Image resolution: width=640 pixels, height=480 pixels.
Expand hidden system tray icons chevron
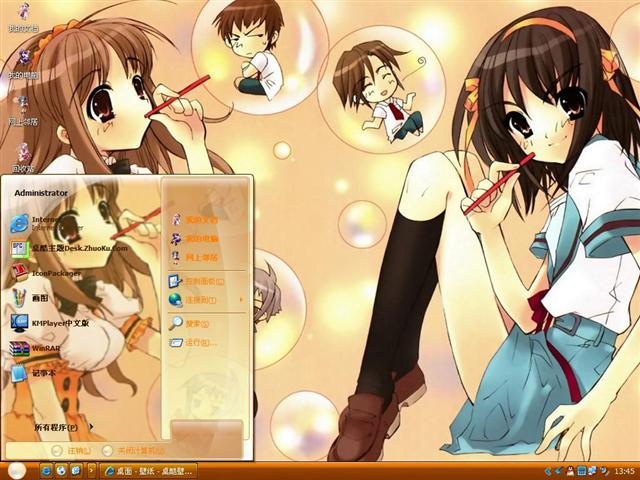(548, 471)
